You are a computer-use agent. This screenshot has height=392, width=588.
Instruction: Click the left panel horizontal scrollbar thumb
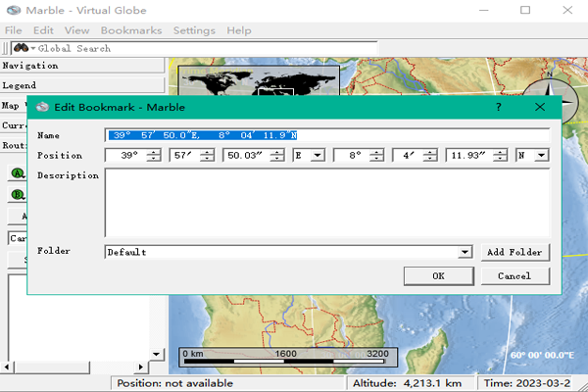(x=52, y=367)
